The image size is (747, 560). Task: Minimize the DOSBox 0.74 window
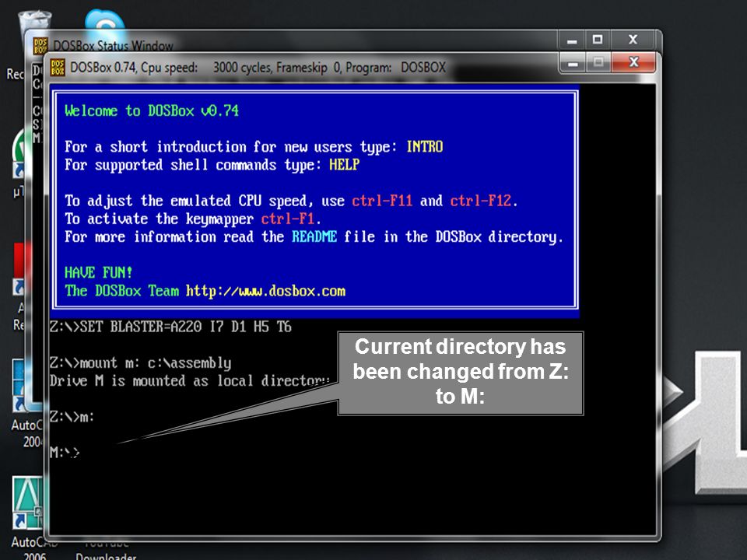pos(573,63)
